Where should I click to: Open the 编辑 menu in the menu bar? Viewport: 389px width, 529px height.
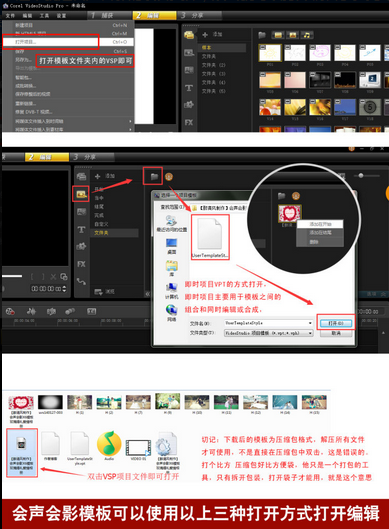pos(27,16)
